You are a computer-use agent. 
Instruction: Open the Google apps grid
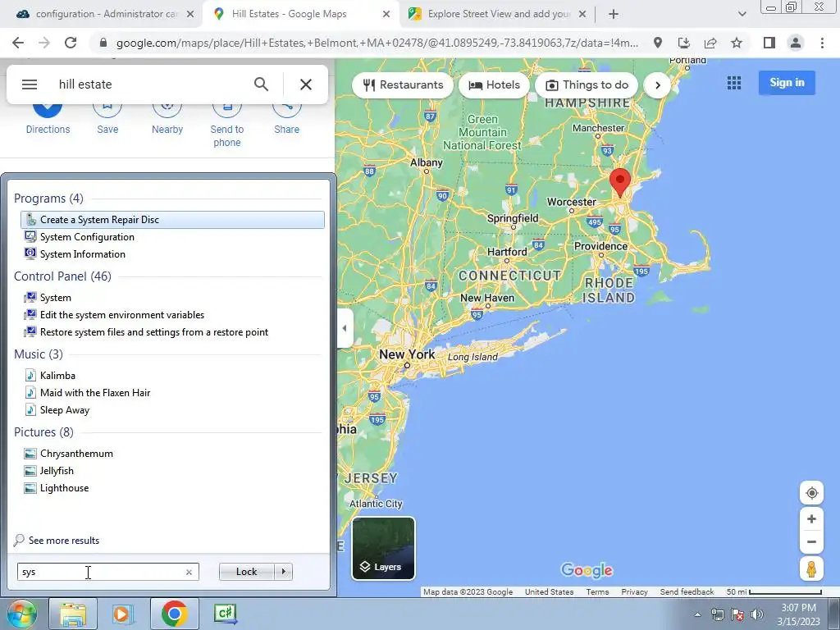[734, 83]
